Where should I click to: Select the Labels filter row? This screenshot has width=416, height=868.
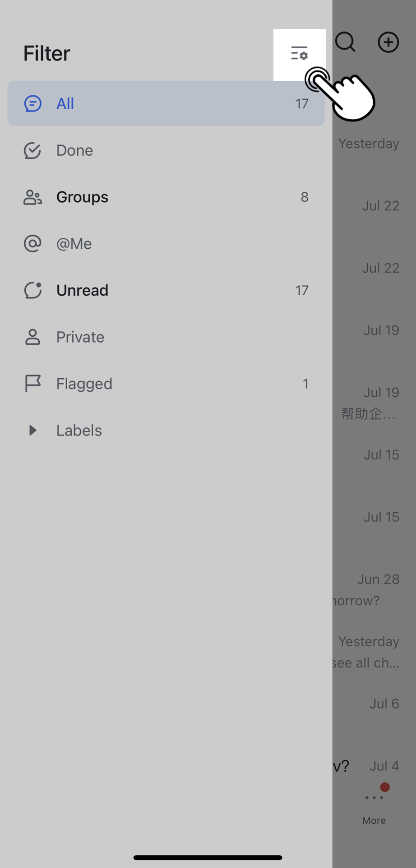click(x=79, y=430)
